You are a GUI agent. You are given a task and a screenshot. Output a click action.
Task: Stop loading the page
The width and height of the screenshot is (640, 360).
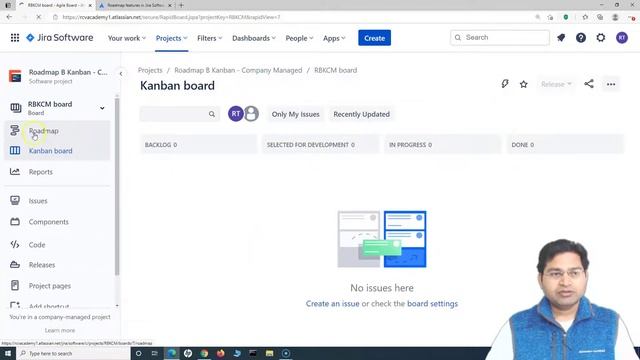(38, 17)
